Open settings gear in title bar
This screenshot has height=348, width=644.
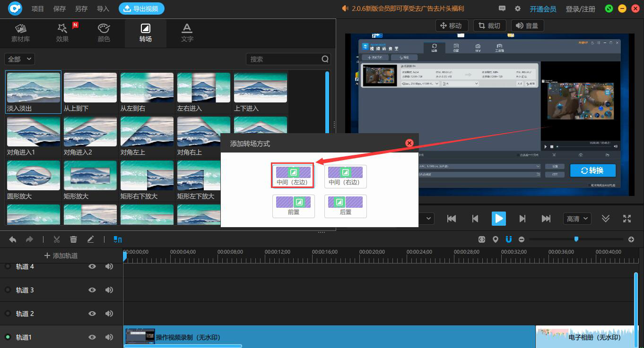pos(518,8)
